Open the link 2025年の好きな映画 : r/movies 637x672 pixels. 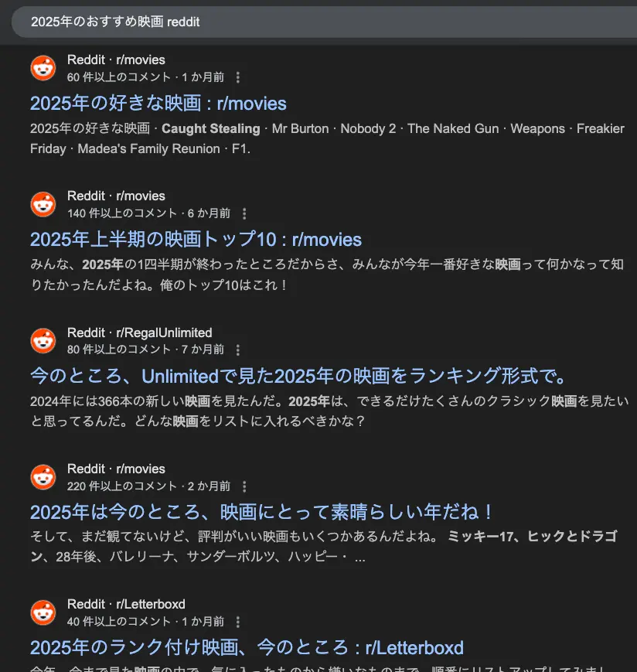pyautogui.click(x=158, y=104)
